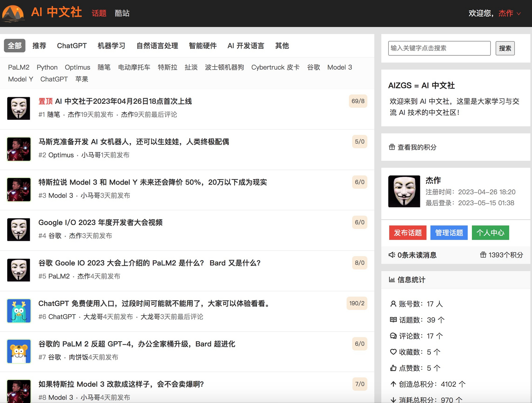Open topic 谷歌 Goole IO 2023 PaLM2 是什么
The width and height of the screenshot is (532, 403).
(149, 263)
